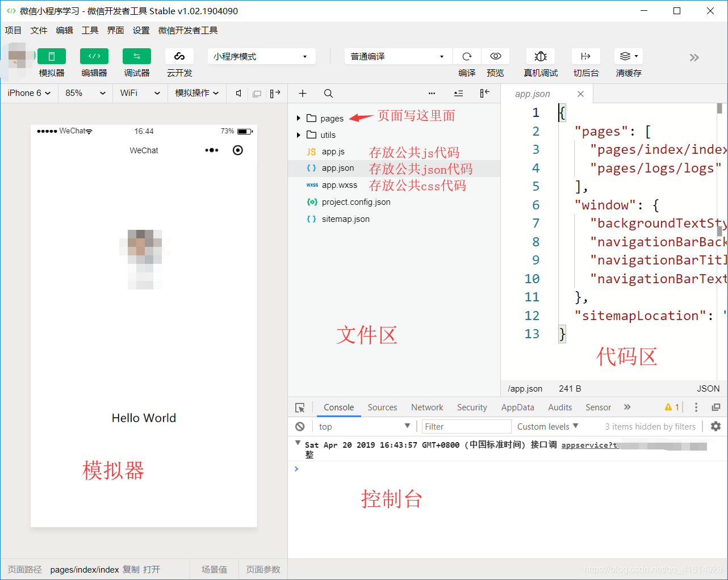The width and height of the screenshot is (728, 580).
Task: Click the plus icon to add file
Action: coord(303,93)
